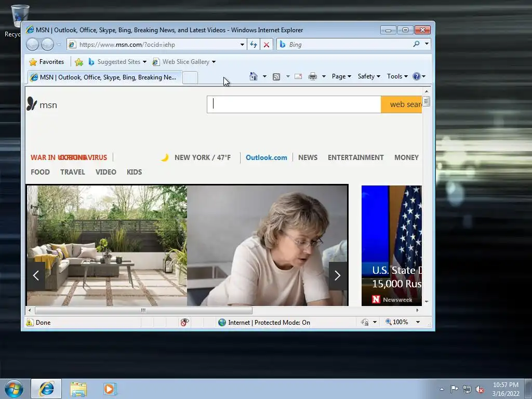Open the Home button dropdown arrow
Screen dimensions: 532x399
264,76
